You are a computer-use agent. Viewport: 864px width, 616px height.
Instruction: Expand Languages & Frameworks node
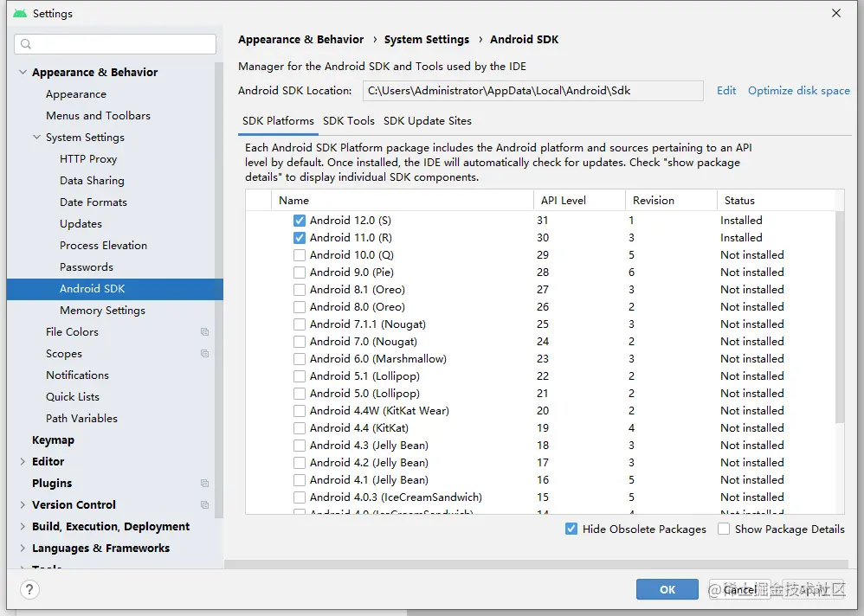point(23,549)
